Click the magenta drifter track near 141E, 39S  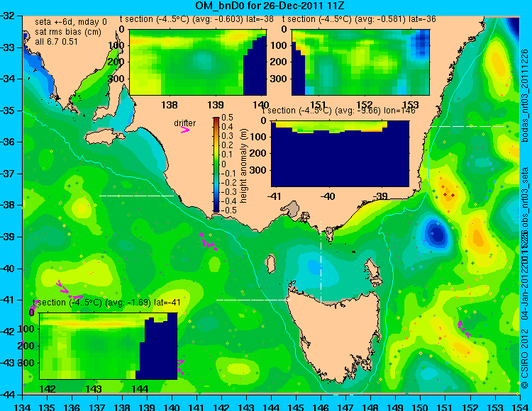208,242
